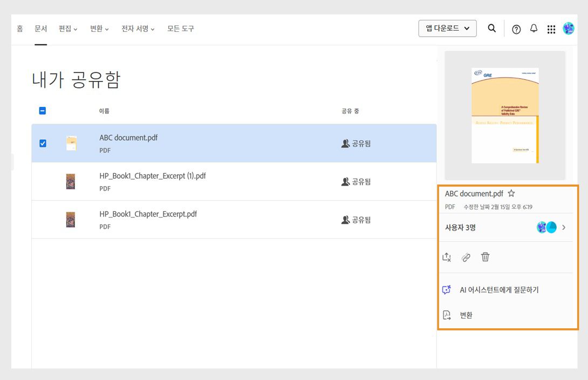Click the select-all checkbox in the list header
The width and height of the screenshot is (588, 380).
click(x=43, y=110)
